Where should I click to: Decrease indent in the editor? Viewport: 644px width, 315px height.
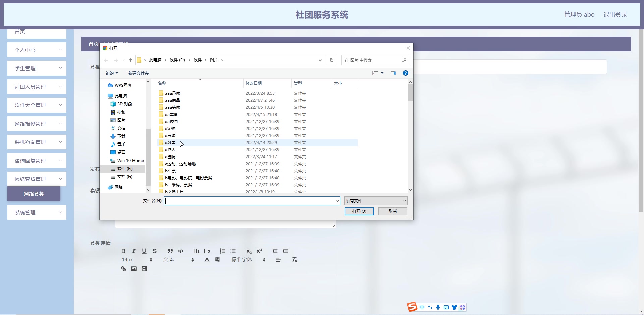pyautogui.click(x=275, y=251)
